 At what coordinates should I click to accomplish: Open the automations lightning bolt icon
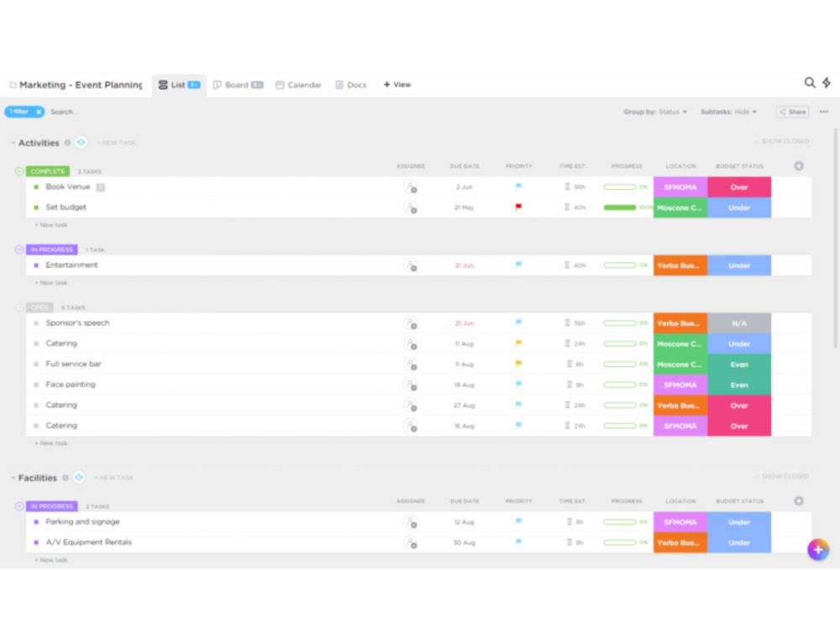pyautogui.click(x=827, y=82)
